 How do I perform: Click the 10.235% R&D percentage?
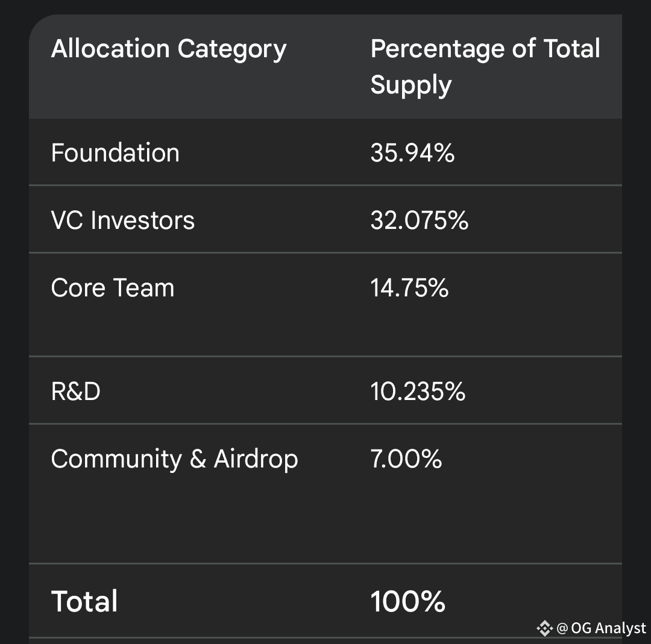[x=418, y=392]
